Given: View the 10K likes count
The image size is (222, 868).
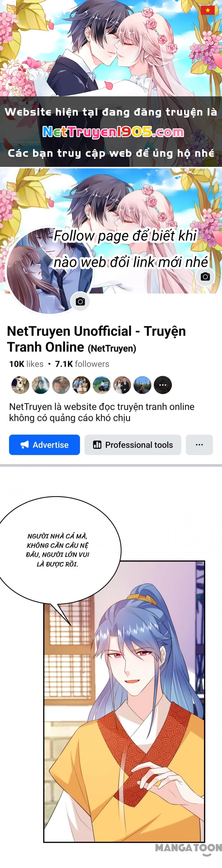Looking at the screenshot, I should [x=26, y=364].
